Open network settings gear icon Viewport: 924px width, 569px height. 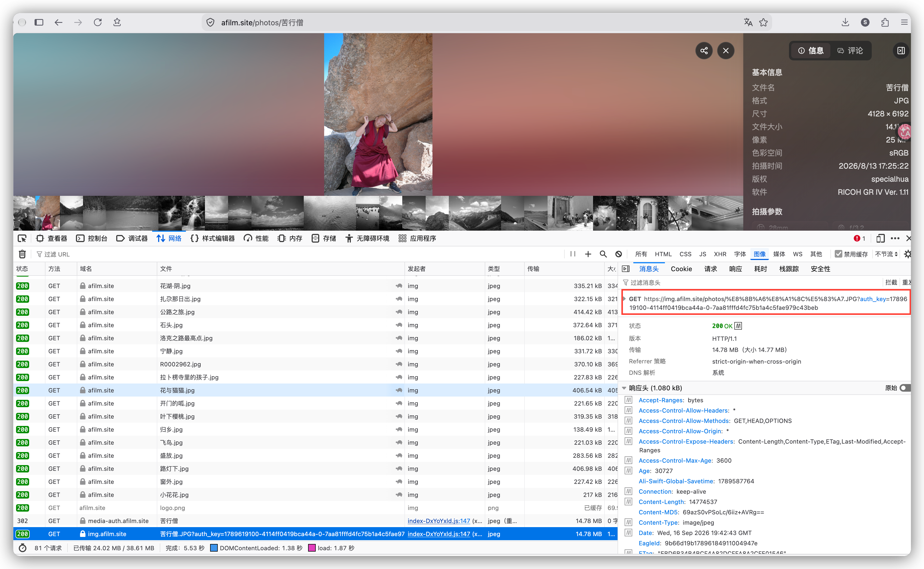(x=907, y=254)
